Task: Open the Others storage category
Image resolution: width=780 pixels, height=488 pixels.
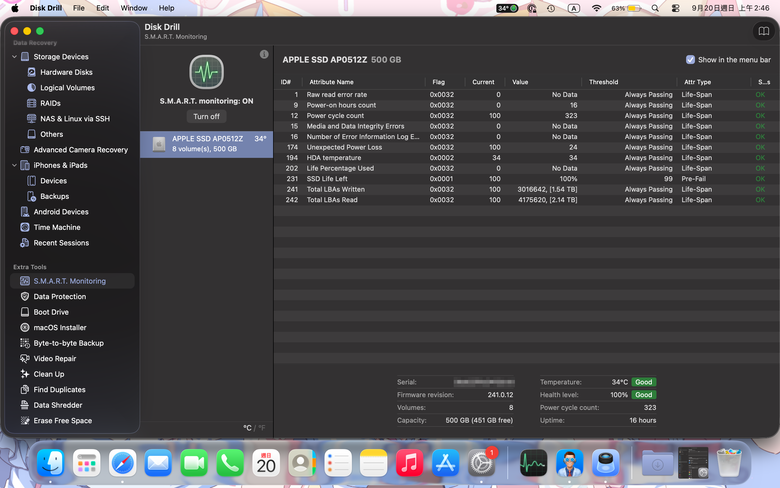Action: pos(51,134)
